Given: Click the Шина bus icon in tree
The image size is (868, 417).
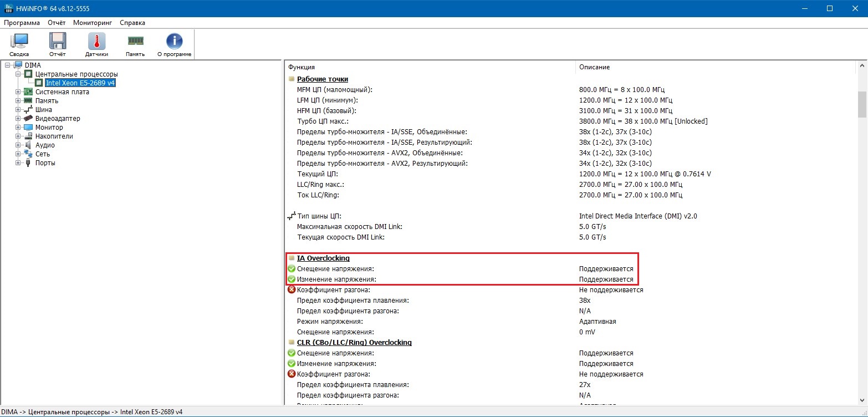Looking at the screenshot, I should click(x=29, y=110).
